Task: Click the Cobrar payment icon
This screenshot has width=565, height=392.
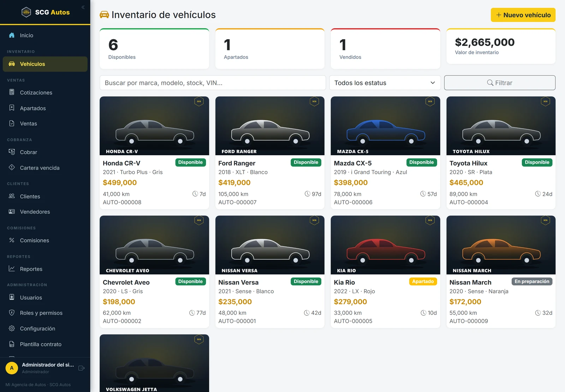Action: pyautogui.click(x=12, y=152)
